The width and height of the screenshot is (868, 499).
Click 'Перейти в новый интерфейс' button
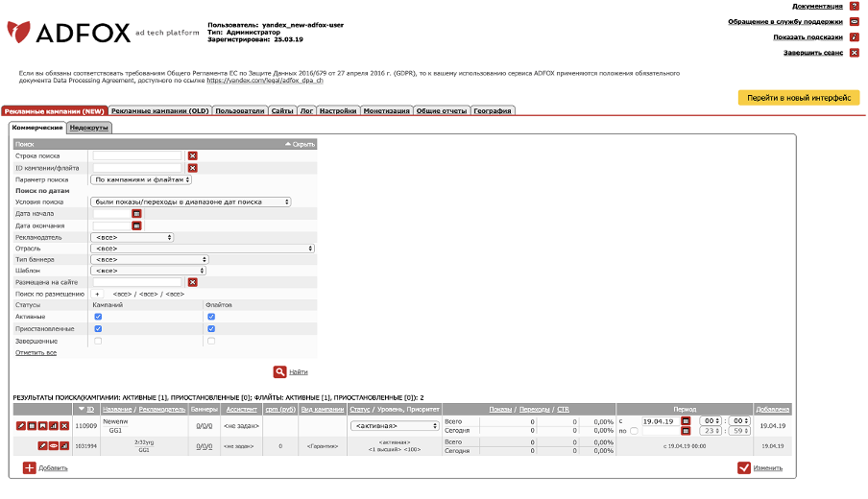tap(798, 98)
